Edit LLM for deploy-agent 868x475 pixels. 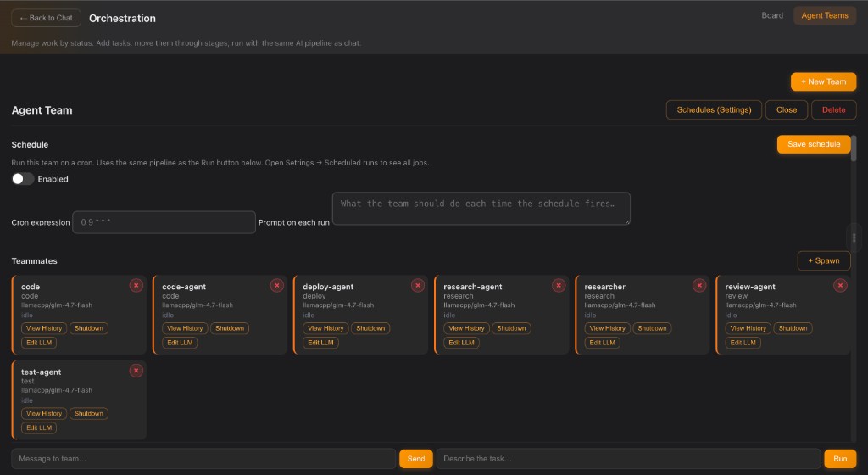tap(320, 343)
